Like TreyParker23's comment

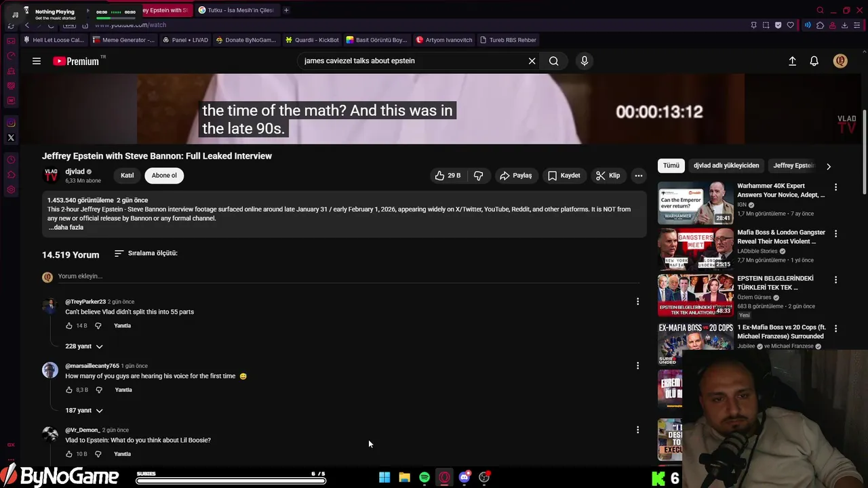[69, 326]
